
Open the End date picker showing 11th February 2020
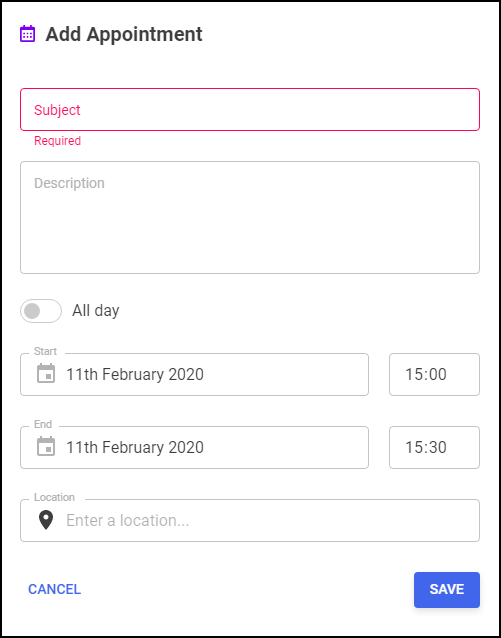tap(195, 448)
